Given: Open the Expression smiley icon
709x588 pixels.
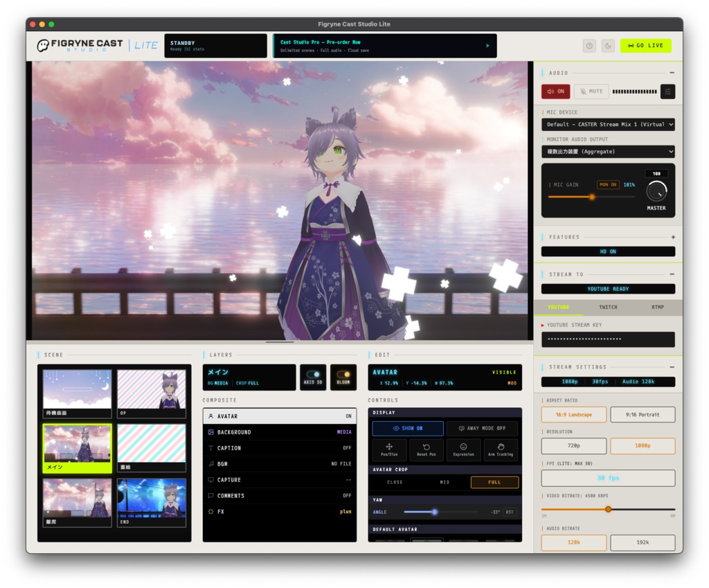Looking at the screenshot, I should [x=463, y=449].
